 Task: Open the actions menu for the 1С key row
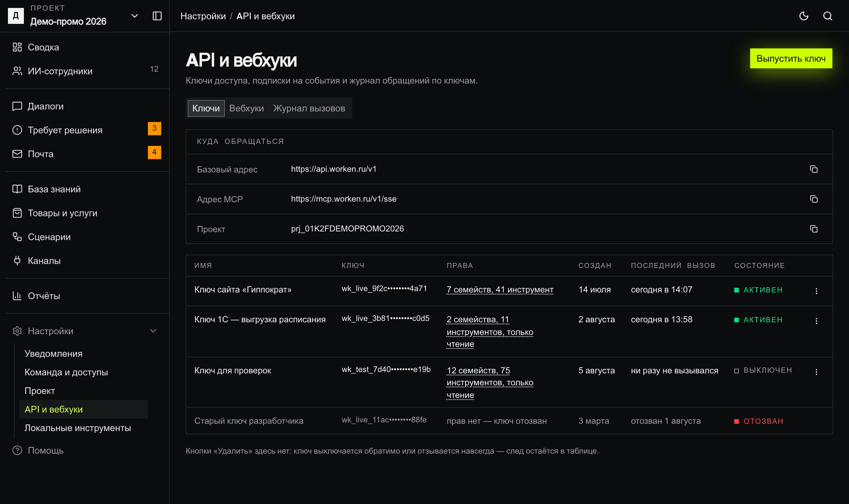(816, 321)
